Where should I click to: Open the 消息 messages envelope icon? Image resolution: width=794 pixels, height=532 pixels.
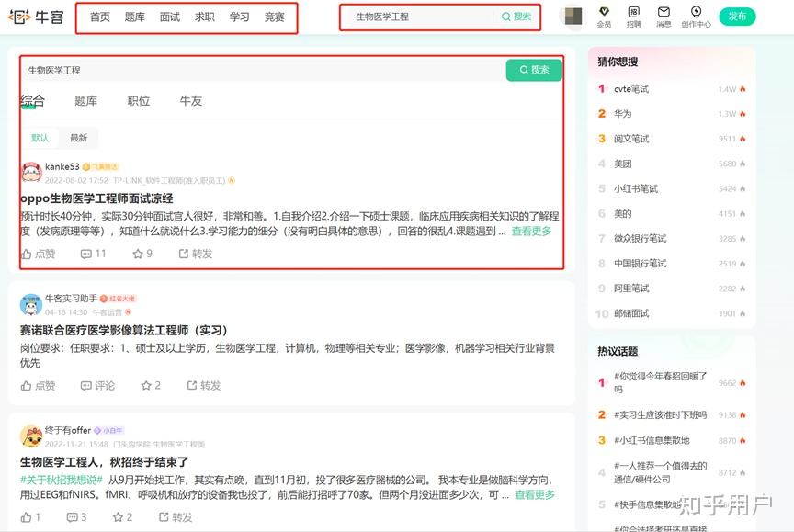[664, 17]
